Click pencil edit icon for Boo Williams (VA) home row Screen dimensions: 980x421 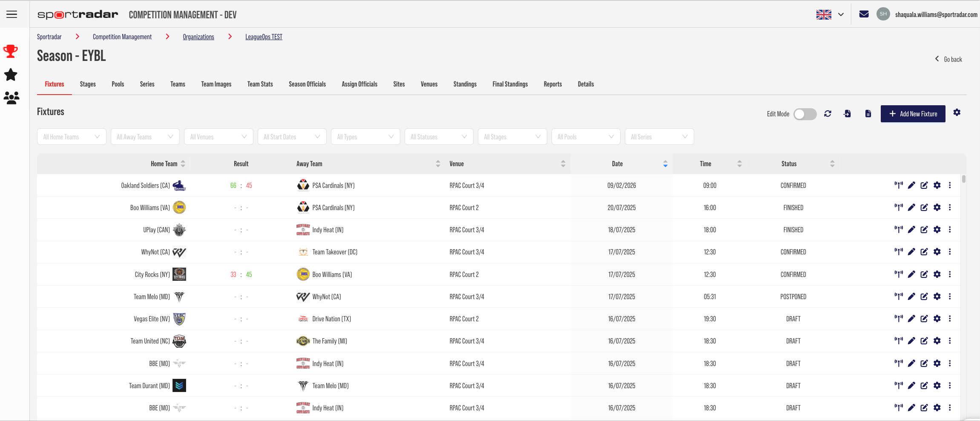911,208
